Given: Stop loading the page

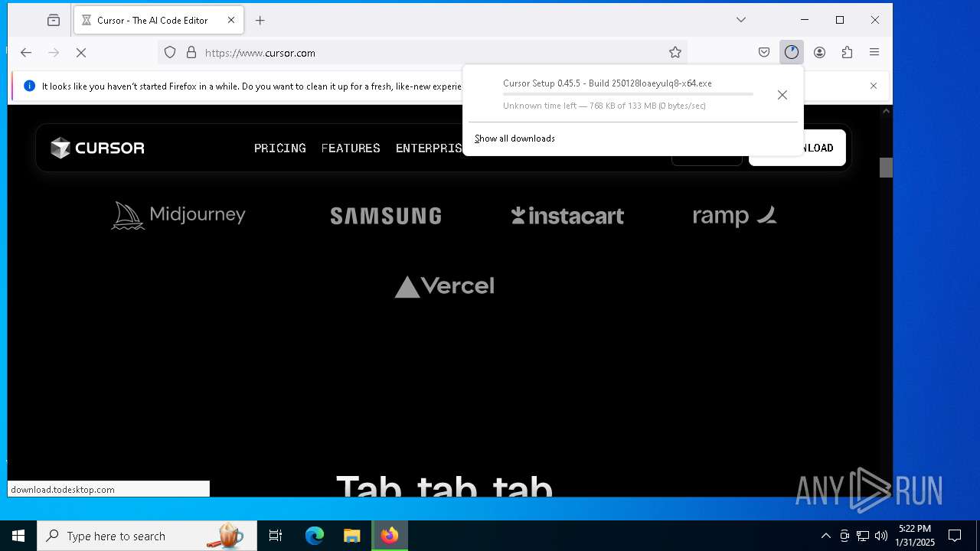Looking at the screenshot, I should point(81,53).
